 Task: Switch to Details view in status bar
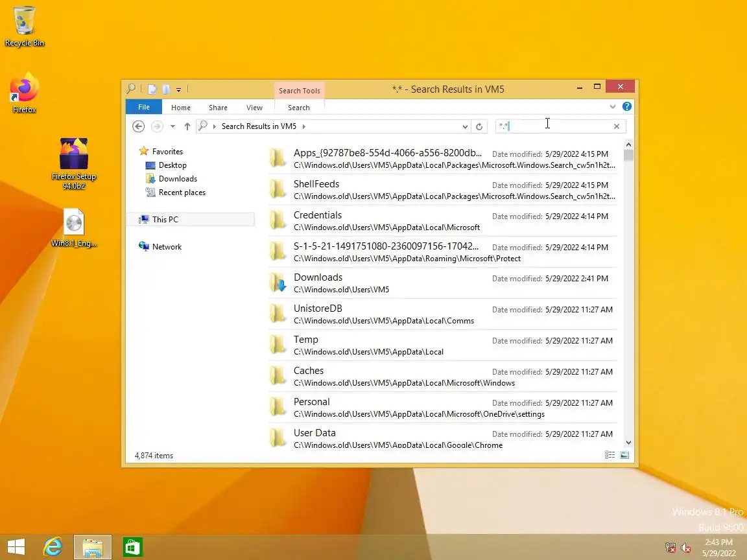point(610,455)
